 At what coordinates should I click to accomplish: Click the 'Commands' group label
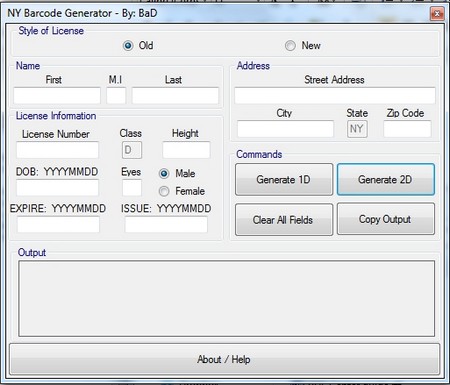(x=259, y=154)
